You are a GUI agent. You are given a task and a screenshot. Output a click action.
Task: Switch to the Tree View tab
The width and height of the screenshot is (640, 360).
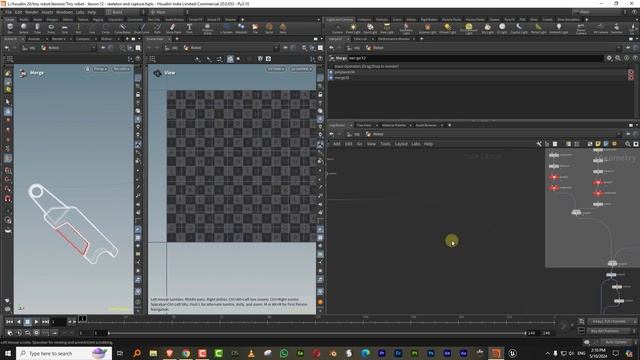tap(363, 125)
